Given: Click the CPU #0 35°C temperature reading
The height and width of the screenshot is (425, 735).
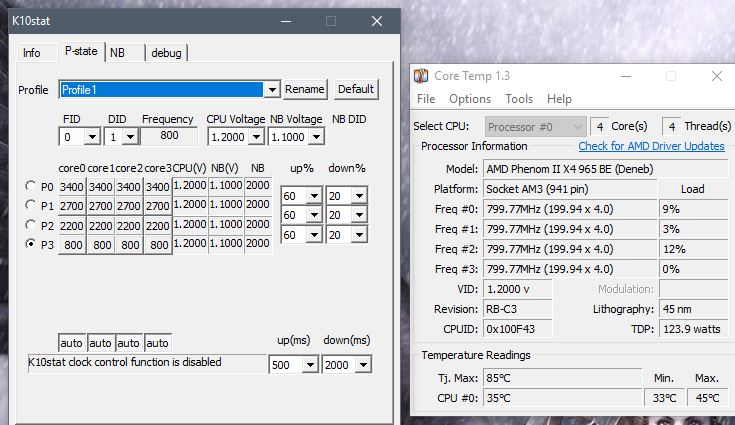Looking at the screenshot, I should pyautogui.click(x=562, y=398).
